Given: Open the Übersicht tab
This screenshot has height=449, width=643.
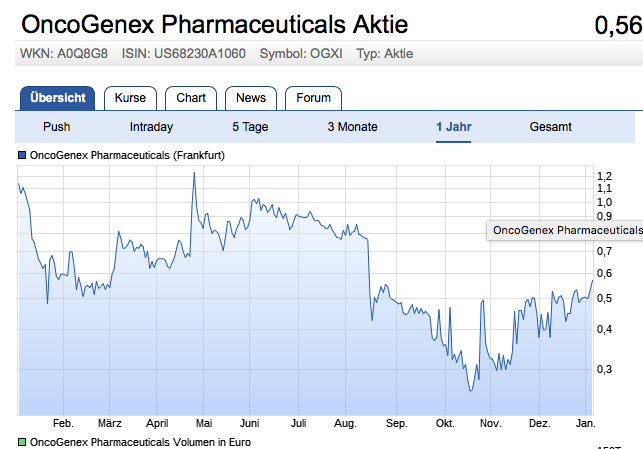Looking at the screenshot, I should point(57,98).
